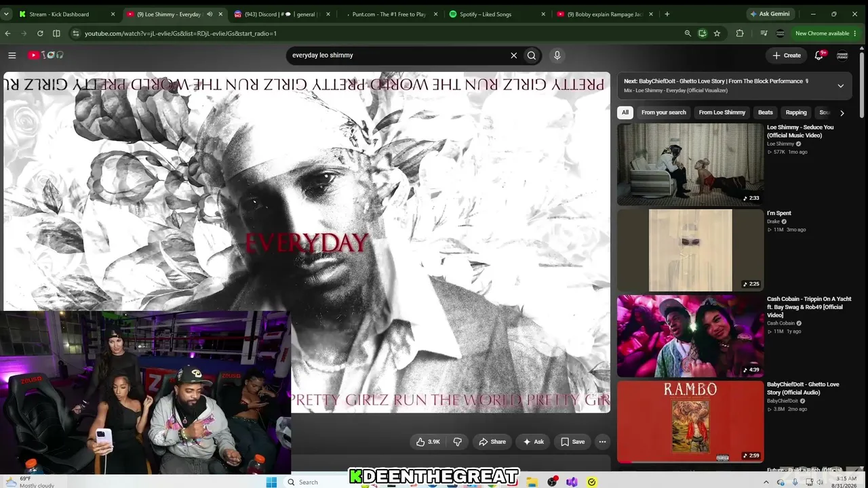Select the From your search chip
Image resolution: width=868 pixels, height=488 pixels.
pos(664,113)
